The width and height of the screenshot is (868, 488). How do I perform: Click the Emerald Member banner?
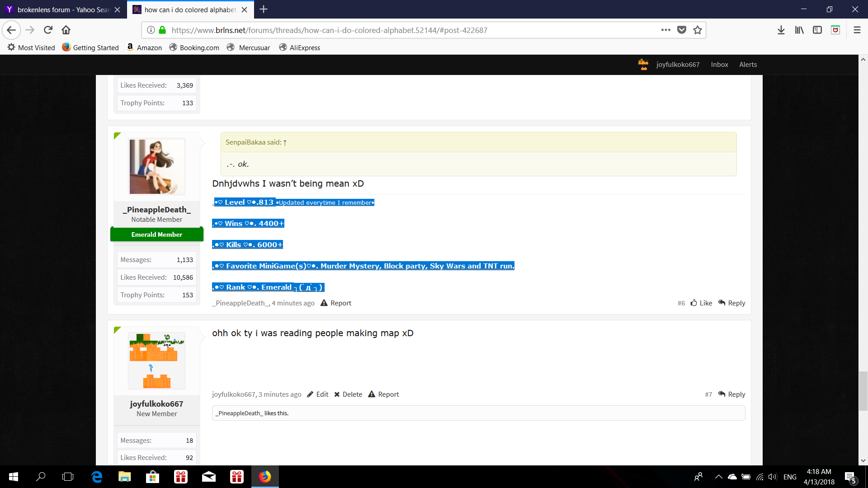[x=157, y=235]
